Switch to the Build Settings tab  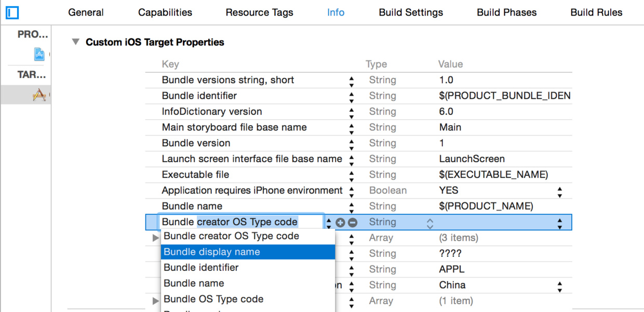tap(411, 12)
